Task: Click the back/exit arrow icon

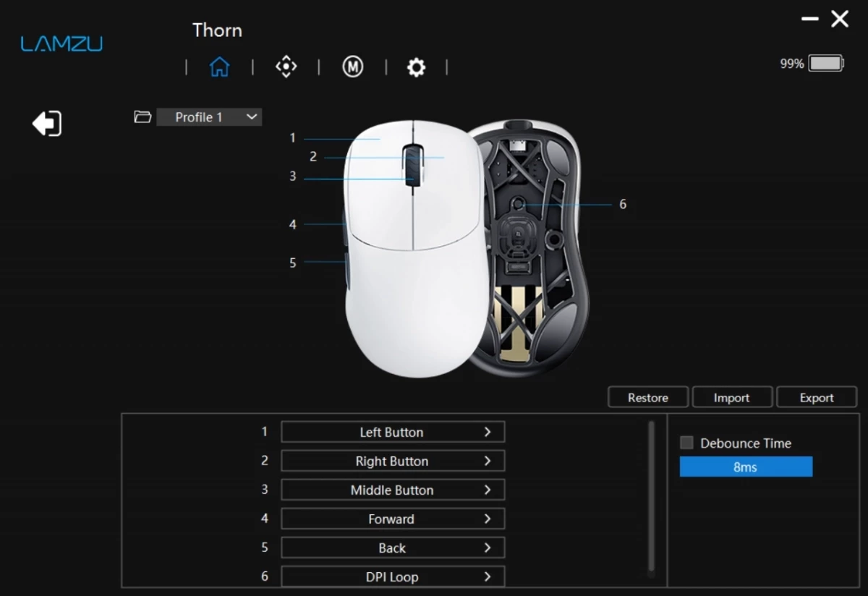Action: pyautogui.click(x=47, y=123)
